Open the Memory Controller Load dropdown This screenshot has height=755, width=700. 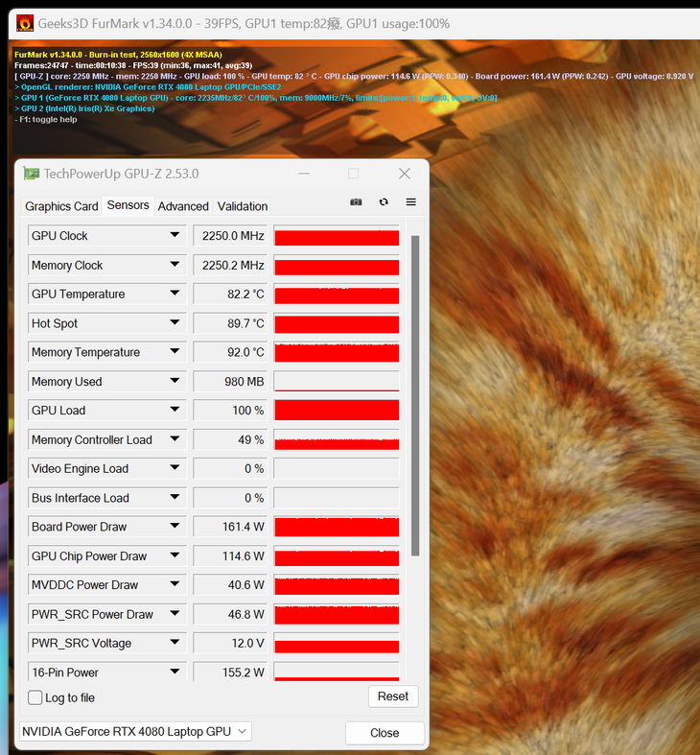[175, 439]
